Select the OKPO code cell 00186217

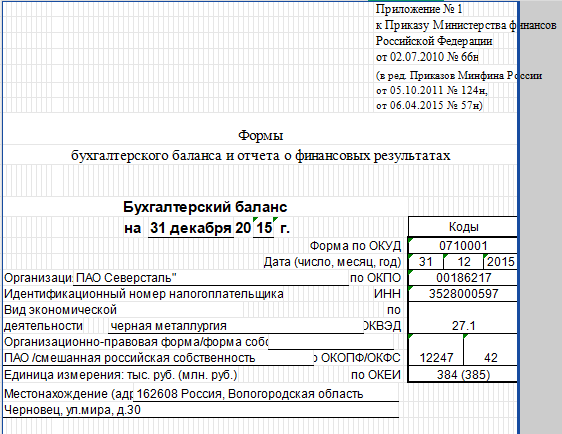click(x=463, y=278)
